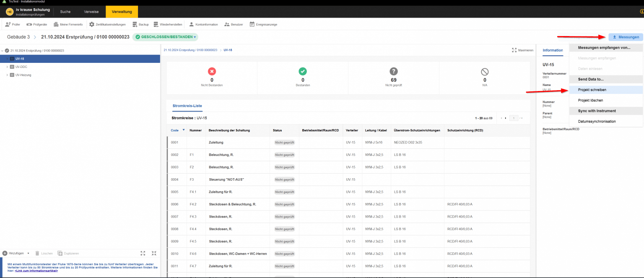Viewport: 644px width, 278px height.
Task: Click the Wiederherstellen restore icon
Action: coord(156,24)
